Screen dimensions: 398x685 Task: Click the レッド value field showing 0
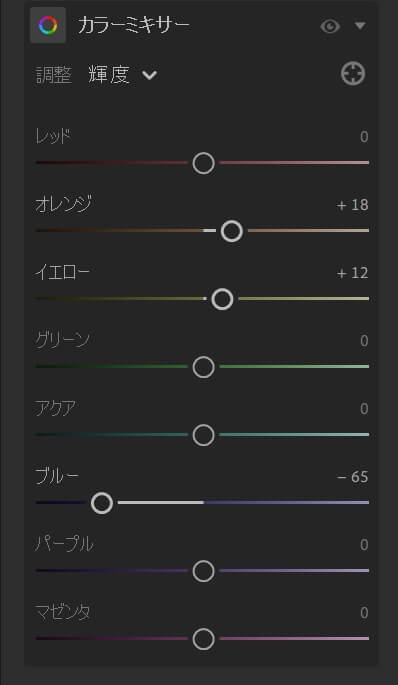pos(364,137)
